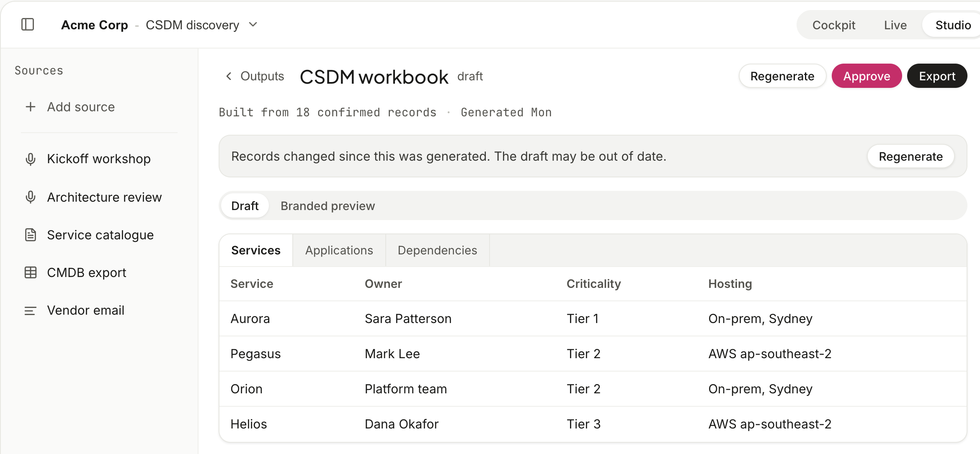Open the Dependencies table tab
Image resolution: width=980 pixels, height=454 pixels.
pos(437,250)
